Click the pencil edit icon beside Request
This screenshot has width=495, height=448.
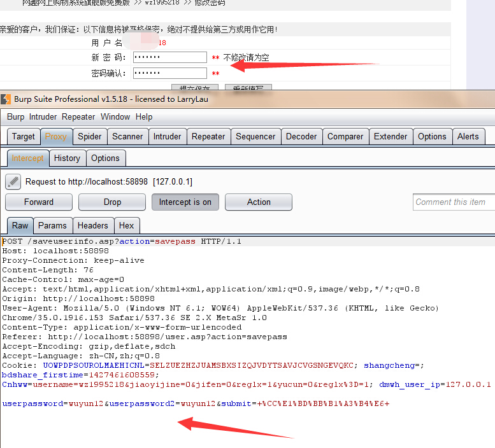click(13, 181)
